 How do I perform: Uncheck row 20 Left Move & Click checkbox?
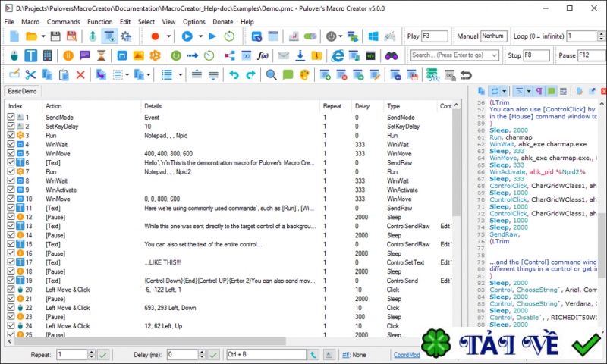click(11, 290)
